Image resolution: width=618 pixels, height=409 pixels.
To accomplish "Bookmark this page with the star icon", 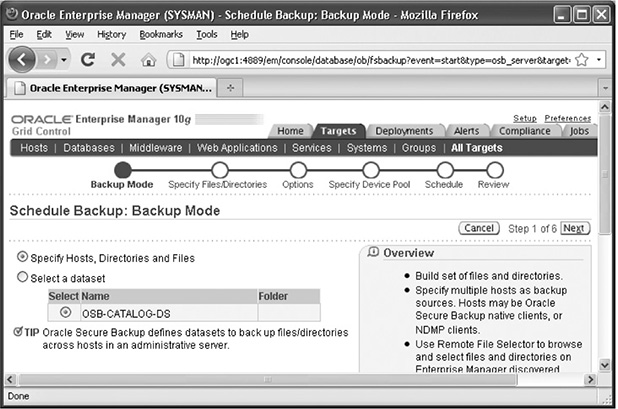I will tap(581, 60).
